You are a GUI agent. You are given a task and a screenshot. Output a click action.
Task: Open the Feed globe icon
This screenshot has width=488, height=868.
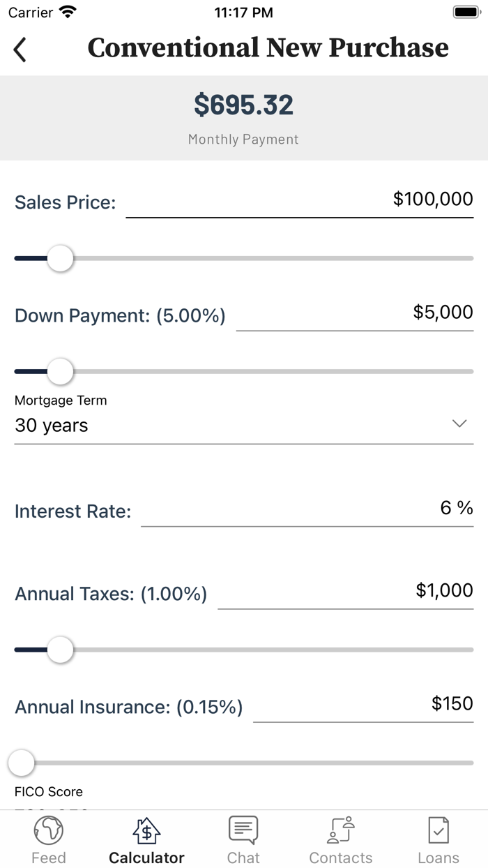tap(49, 830)
